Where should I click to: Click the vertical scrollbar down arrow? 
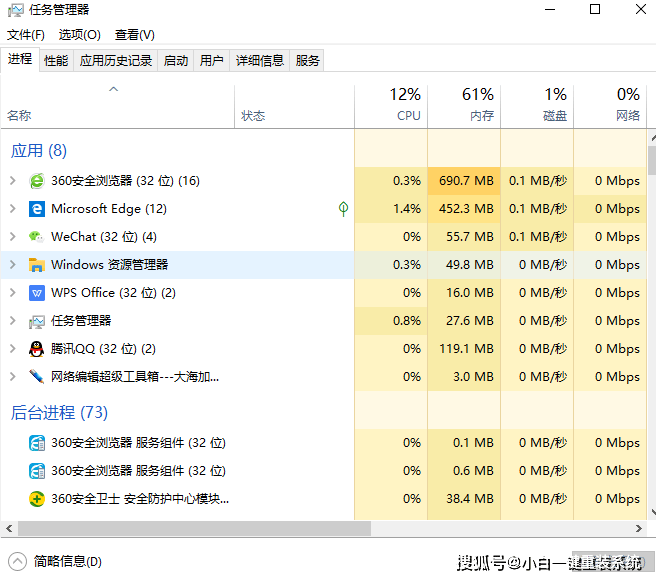653,512
